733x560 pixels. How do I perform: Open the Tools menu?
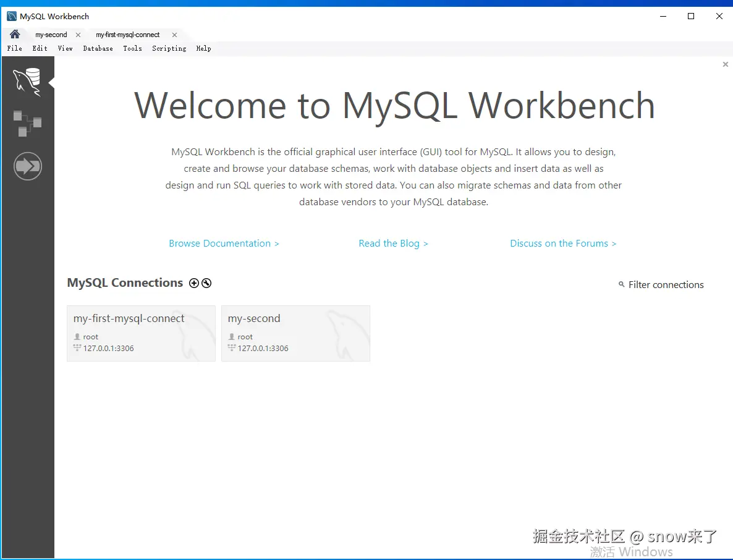click(132, 48)
